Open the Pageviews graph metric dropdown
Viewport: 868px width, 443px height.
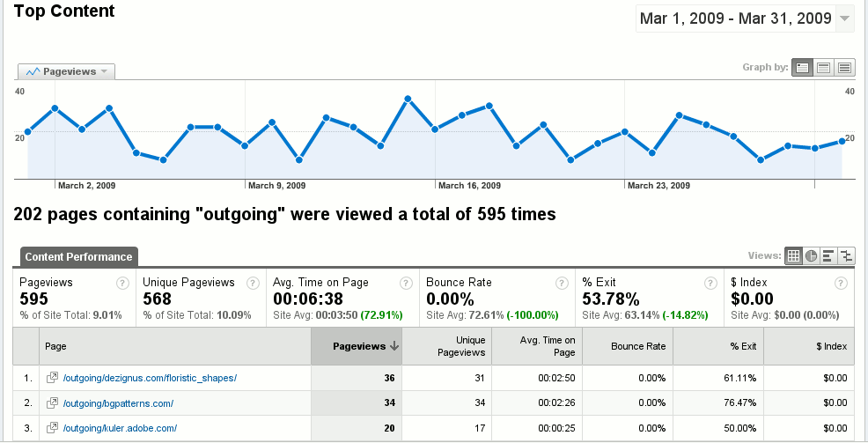68,71
